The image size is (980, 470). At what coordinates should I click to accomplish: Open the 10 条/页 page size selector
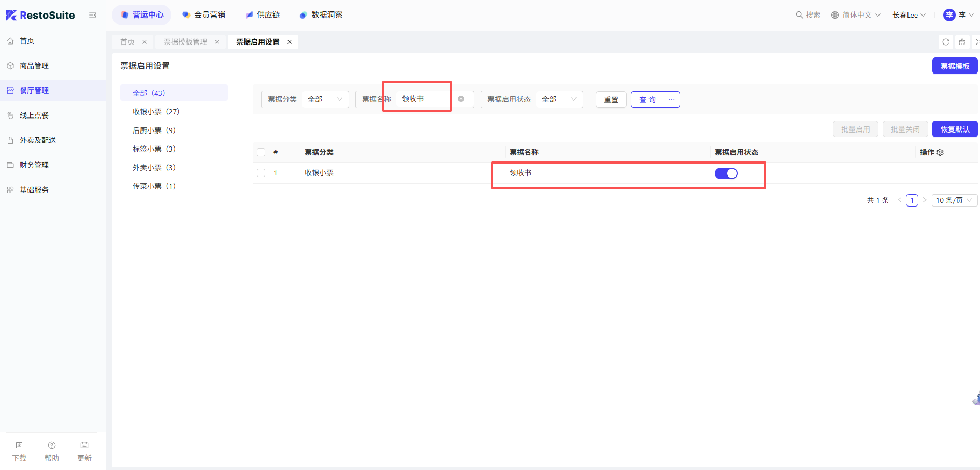pos(954,200)
